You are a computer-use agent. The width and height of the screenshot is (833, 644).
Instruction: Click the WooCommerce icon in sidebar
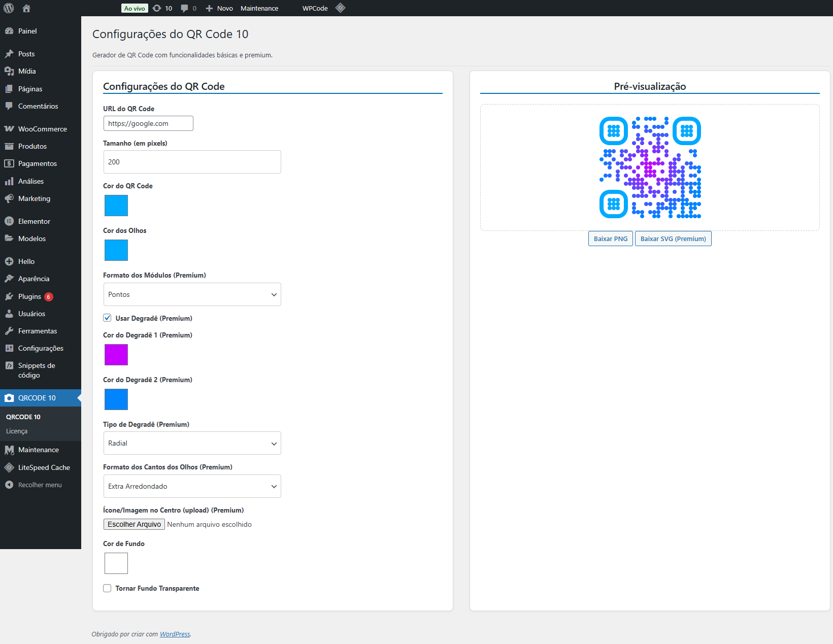tap(9, 129)
